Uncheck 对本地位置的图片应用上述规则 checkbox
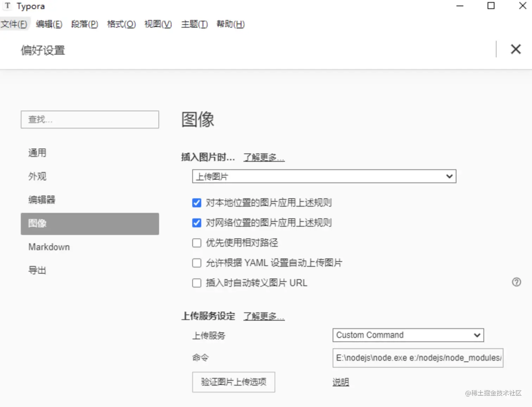 [x=197, y=203]
